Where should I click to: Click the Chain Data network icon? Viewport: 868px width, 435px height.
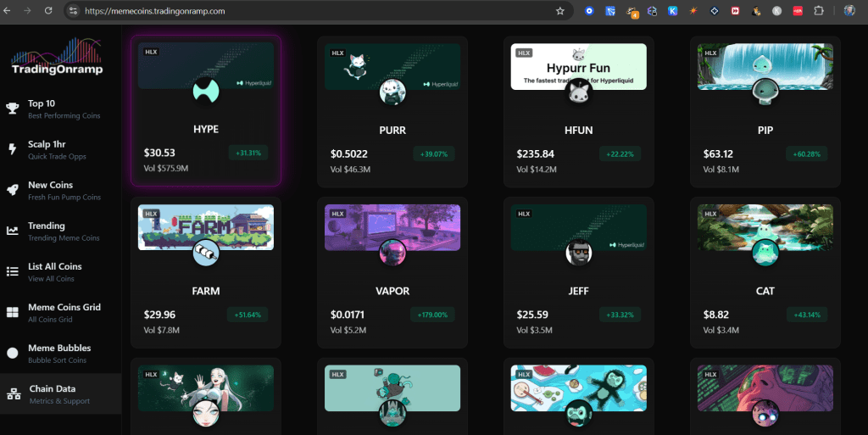click(x=14, y=394)
